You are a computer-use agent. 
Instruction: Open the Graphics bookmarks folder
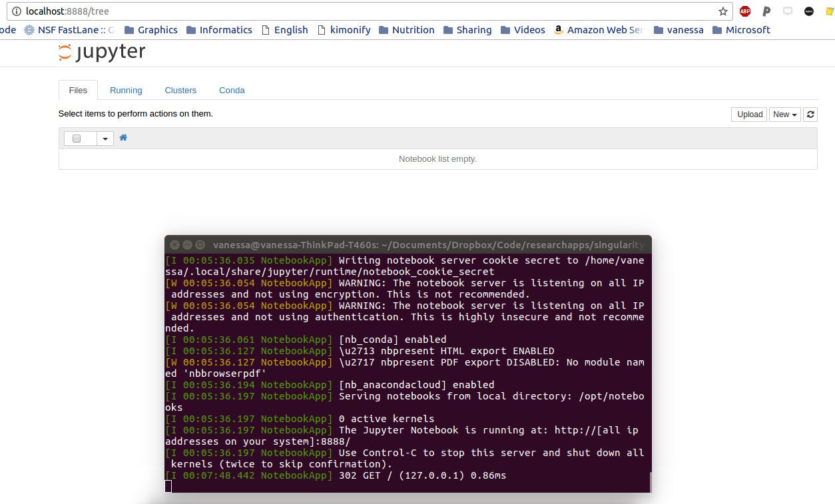pos(151,30)
